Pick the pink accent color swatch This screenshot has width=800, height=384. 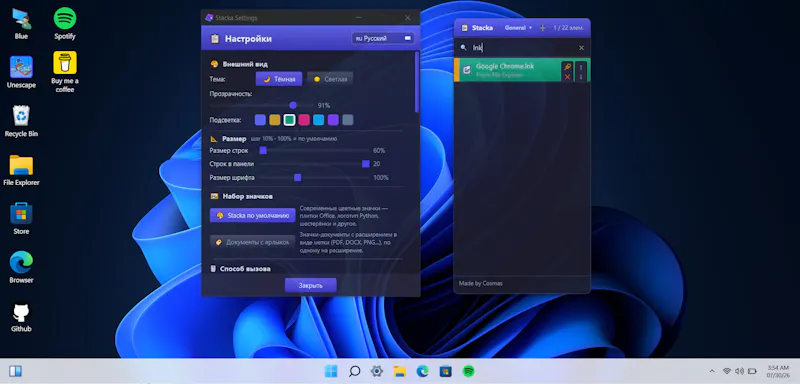tap(304, 120)
